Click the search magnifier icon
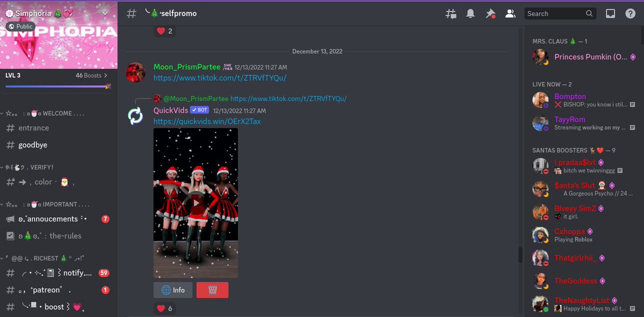Image resolution: width=644 pixels, height=317 pixels. [x=589, y=14]
